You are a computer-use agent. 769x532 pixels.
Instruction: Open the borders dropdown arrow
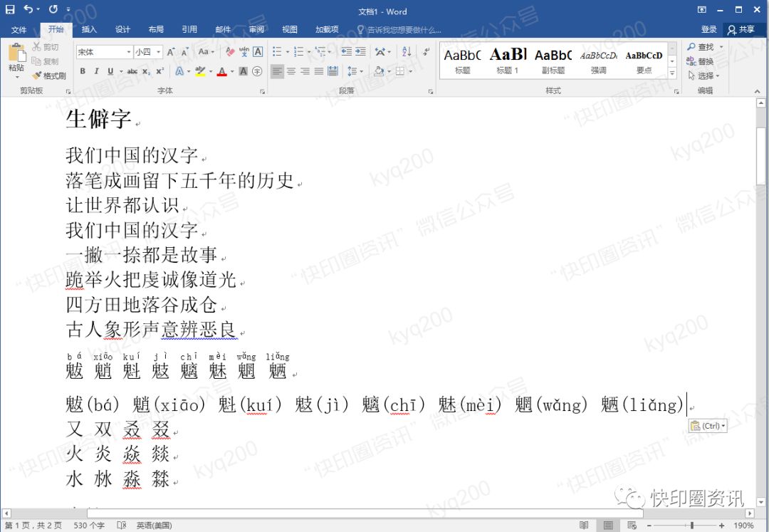(x=411, y=71)
